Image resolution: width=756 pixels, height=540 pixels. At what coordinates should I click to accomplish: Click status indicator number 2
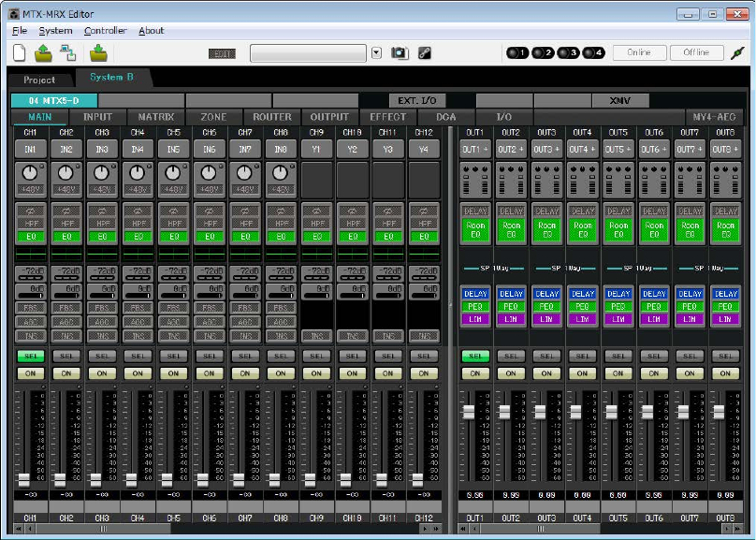(x=543, y=53)
